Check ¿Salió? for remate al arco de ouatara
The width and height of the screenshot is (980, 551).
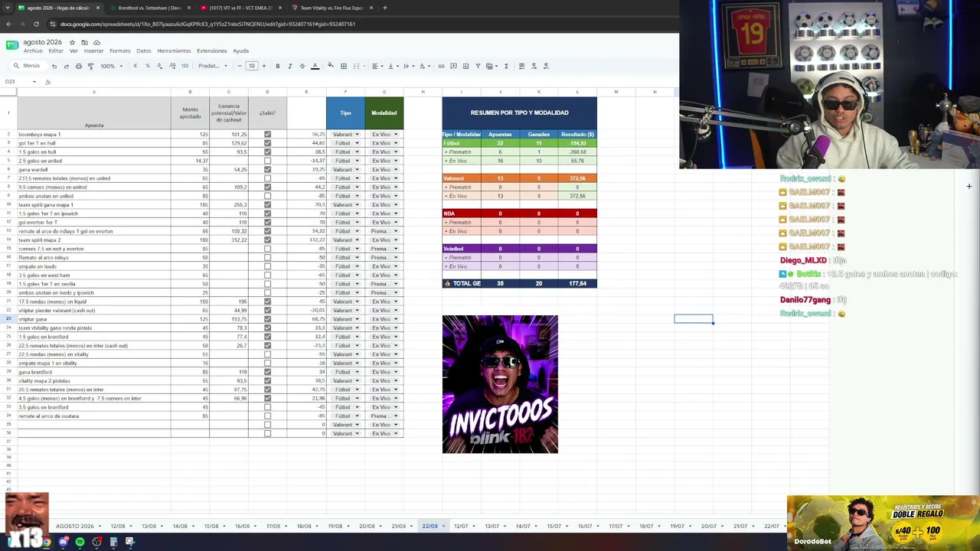(267, 416)
